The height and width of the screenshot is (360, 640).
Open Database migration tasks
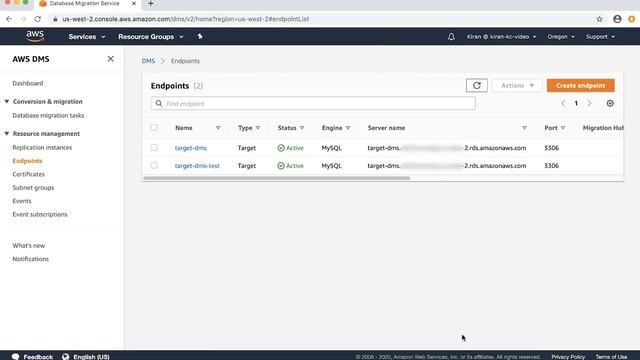(48, 116)
